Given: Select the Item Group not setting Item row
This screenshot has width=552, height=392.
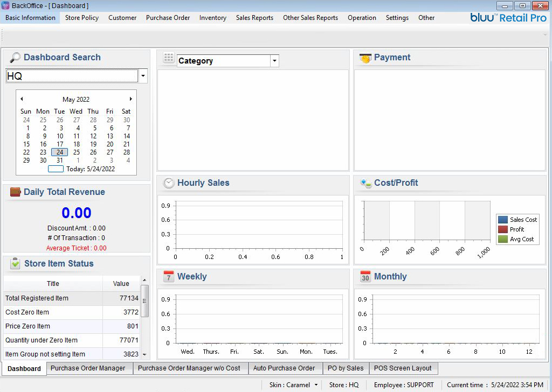Looking at the screenshot, I should [72, 354].
